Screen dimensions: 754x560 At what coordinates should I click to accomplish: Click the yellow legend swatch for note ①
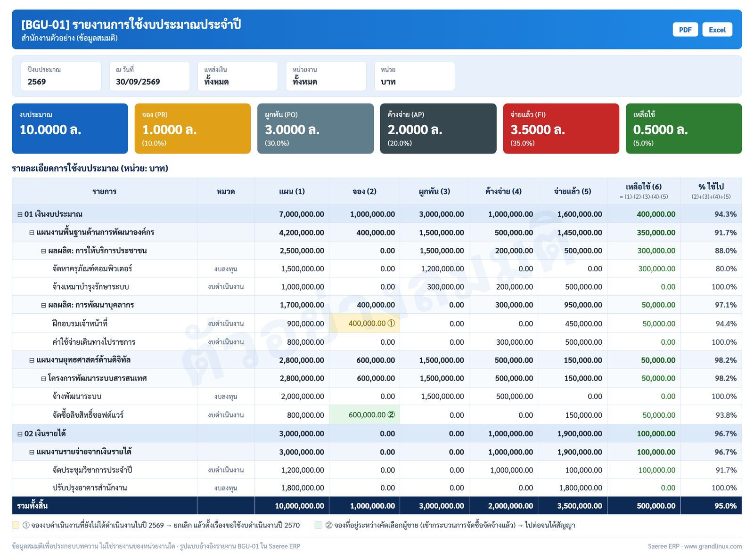coord(16,525)
